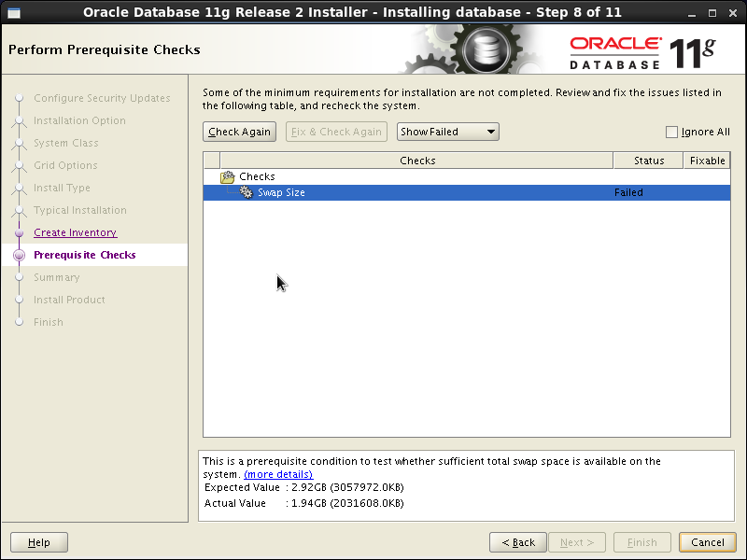The height and width of the screenshot is (560, 747).
Task: Click the Summary step in sidebar
Action: (57, 277)
